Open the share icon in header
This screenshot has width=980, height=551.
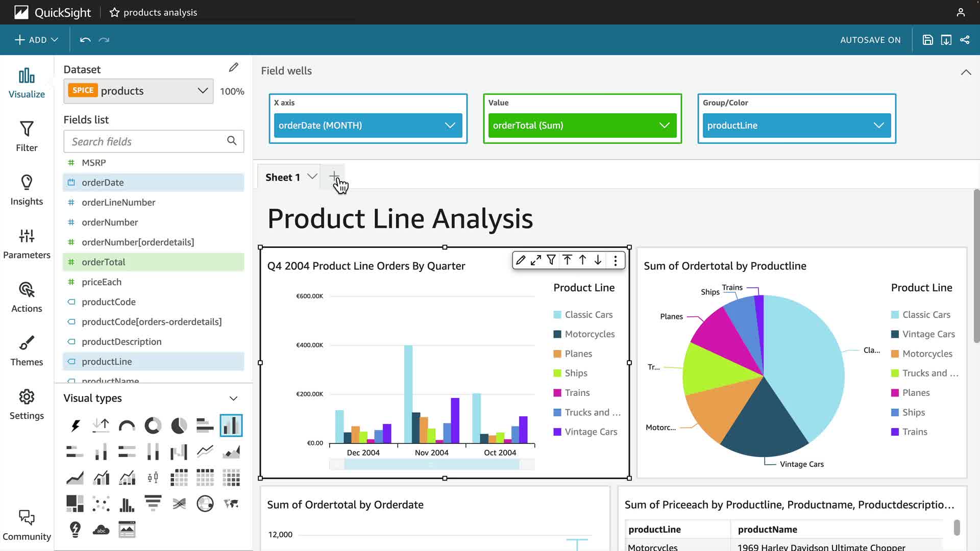(x=965, y=40)
